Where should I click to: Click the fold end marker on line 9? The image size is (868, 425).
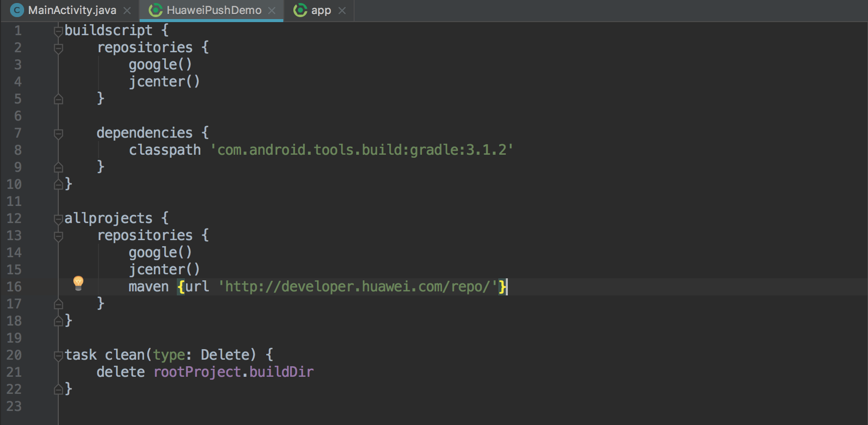[58, 167]
